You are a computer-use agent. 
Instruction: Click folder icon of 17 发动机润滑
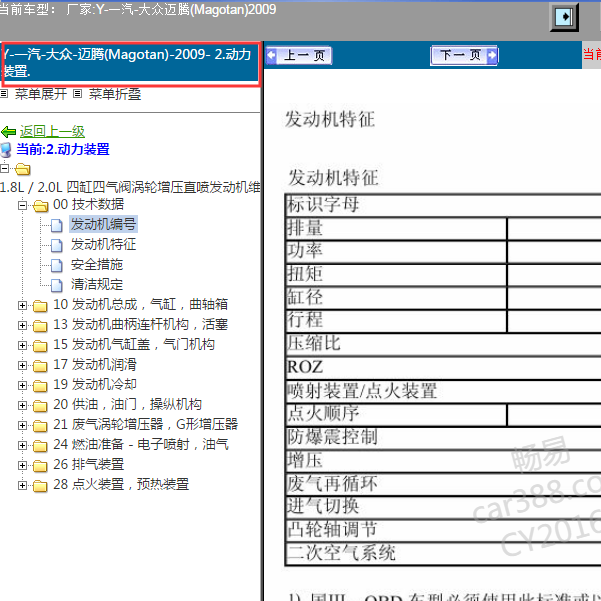coord(40,366)
